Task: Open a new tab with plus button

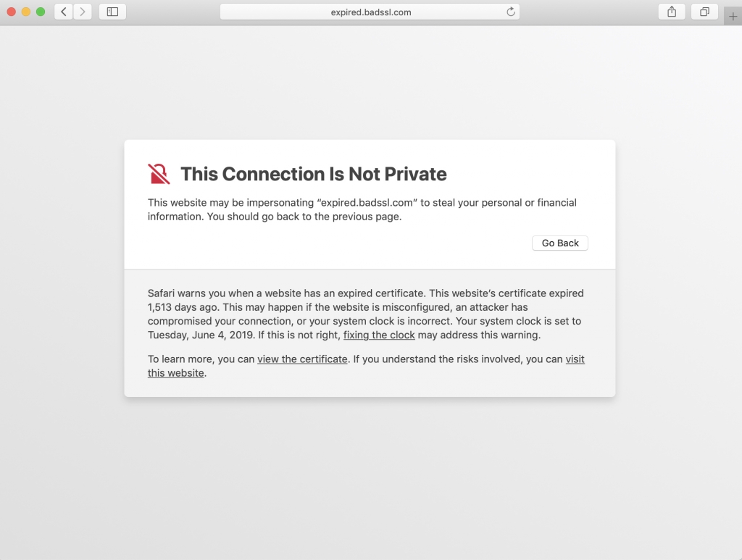Action: (733, 17)
